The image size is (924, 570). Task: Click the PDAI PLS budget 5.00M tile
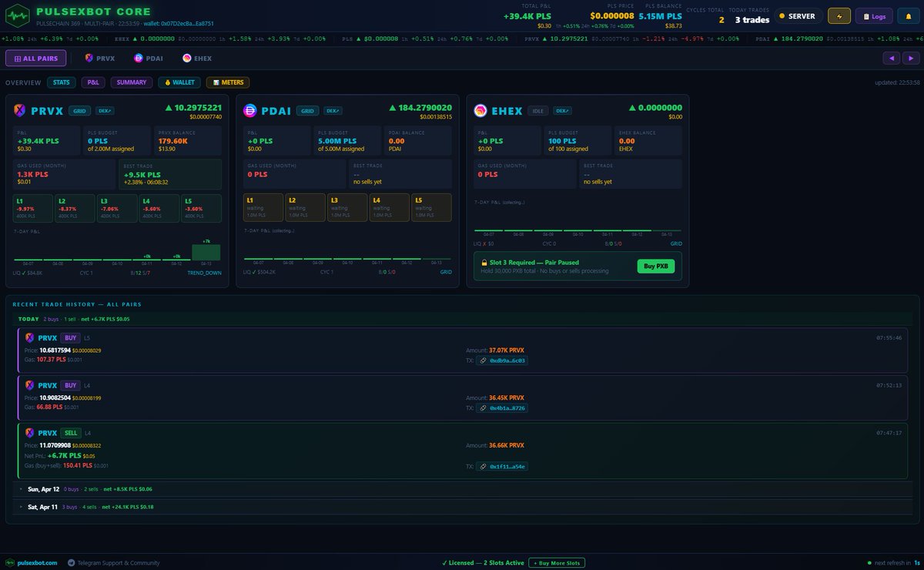(346, 140)
